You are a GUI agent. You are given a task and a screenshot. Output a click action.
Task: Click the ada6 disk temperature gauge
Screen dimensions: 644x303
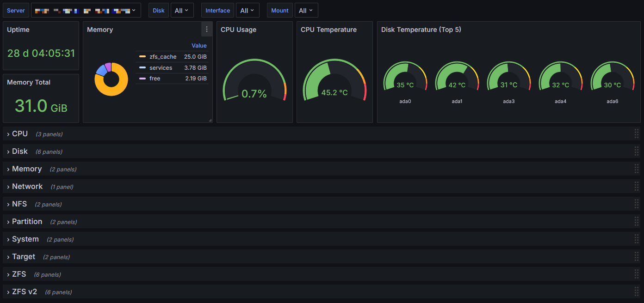(612, 77)
